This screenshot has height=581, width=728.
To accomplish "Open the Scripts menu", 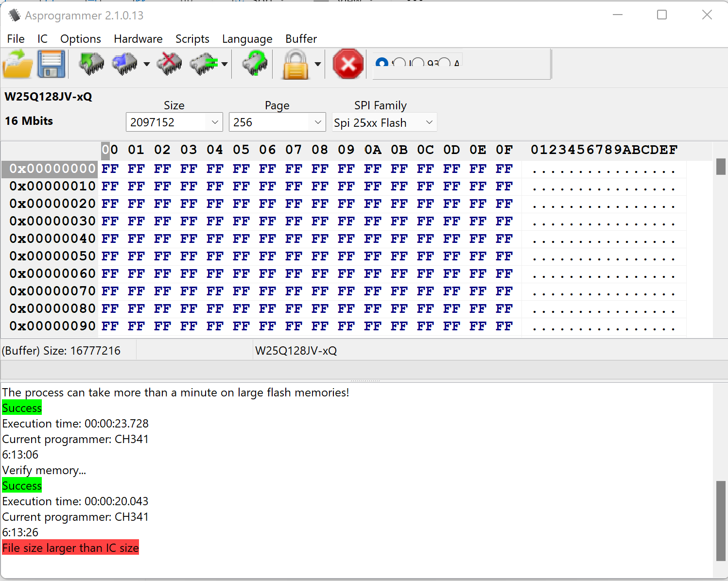I will pos(192,39).
